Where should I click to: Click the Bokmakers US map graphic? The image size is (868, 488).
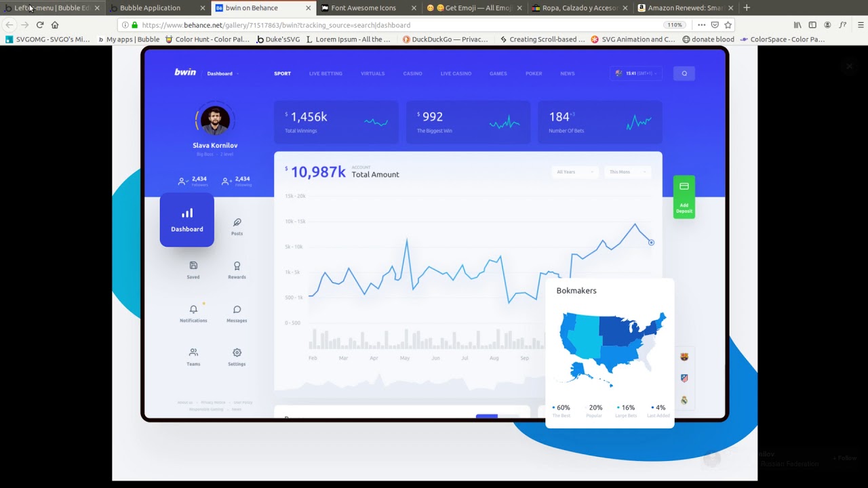pyautogui.click(x=612, y=349)
